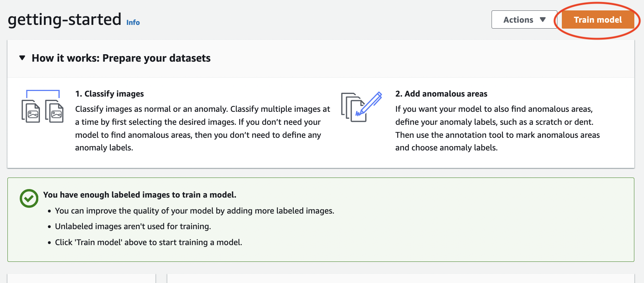
Task: Click the '1. Classify images' heading
Action: pos(109,94)
